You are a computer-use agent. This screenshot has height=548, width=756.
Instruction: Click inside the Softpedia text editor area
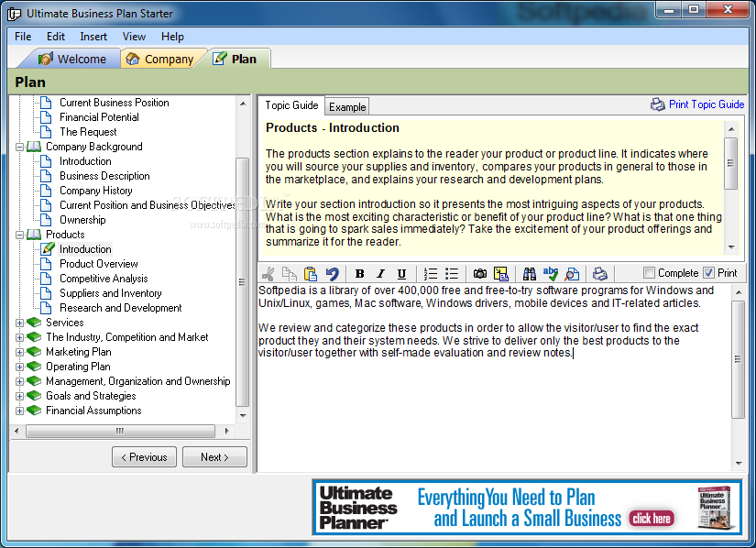[494, 377]
